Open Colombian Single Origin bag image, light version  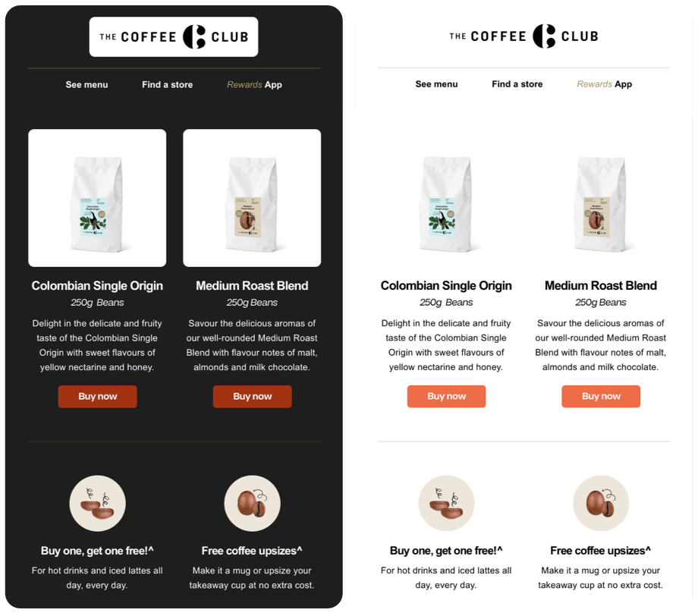[x=446, y=204]
